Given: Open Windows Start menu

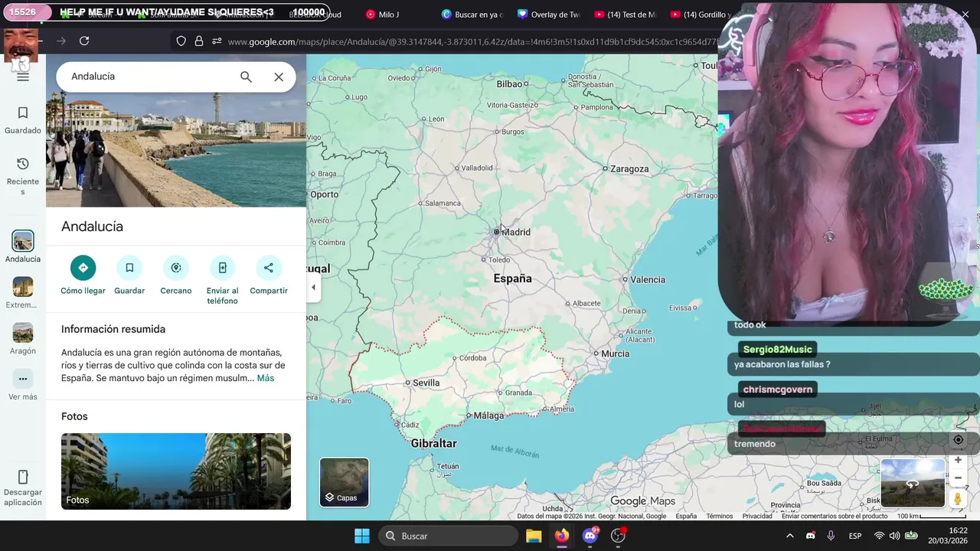Looking at the screenshot, I should [x=362, y=536].
